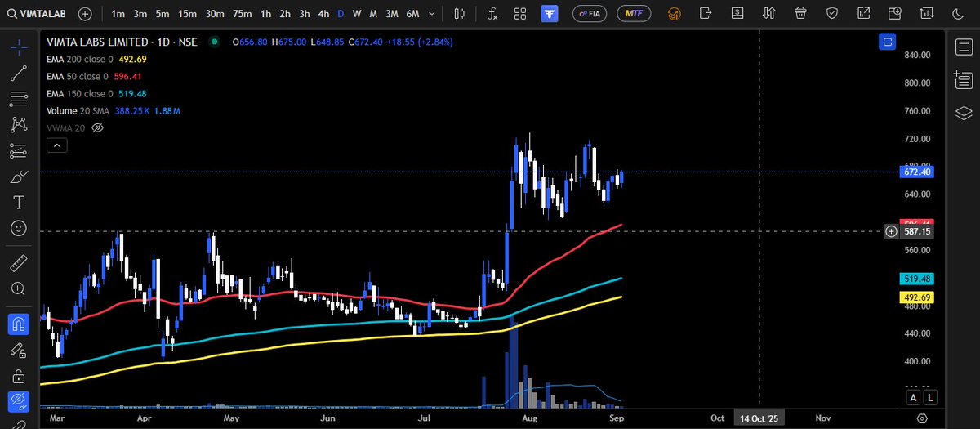This screenshot has height=429, width=980.
Task: Select the forecasting/position lines tool
Action: pos(19,151)
